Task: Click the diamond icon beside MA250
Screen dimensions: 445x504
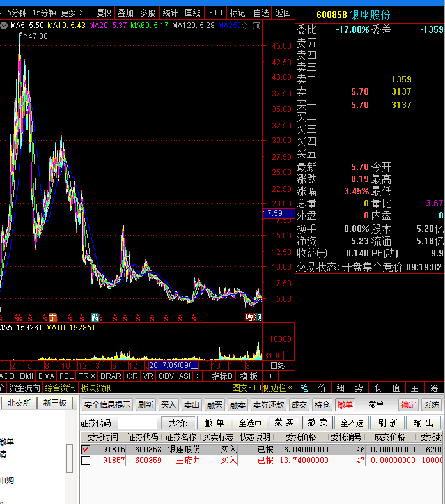Action: 245,26
